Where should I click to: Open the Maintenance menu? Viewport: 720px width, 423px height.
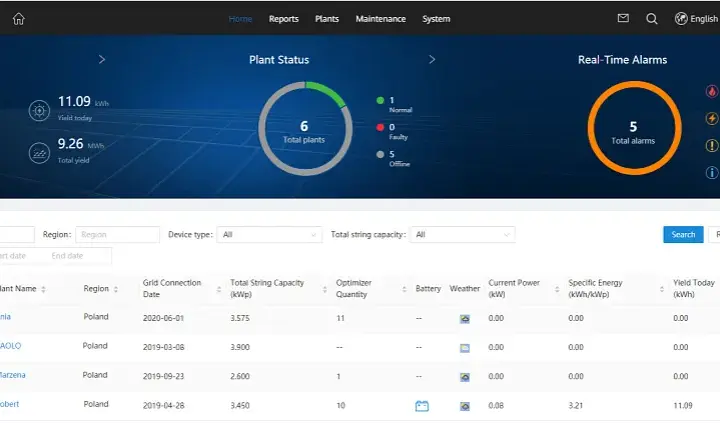(380, 19)
